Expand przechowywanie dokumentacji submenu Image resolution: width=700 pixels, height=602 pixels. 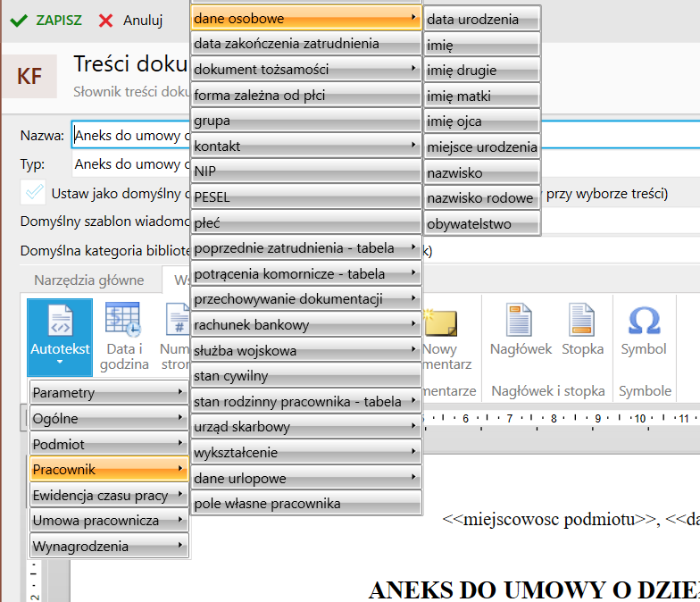tap(306, 298)
